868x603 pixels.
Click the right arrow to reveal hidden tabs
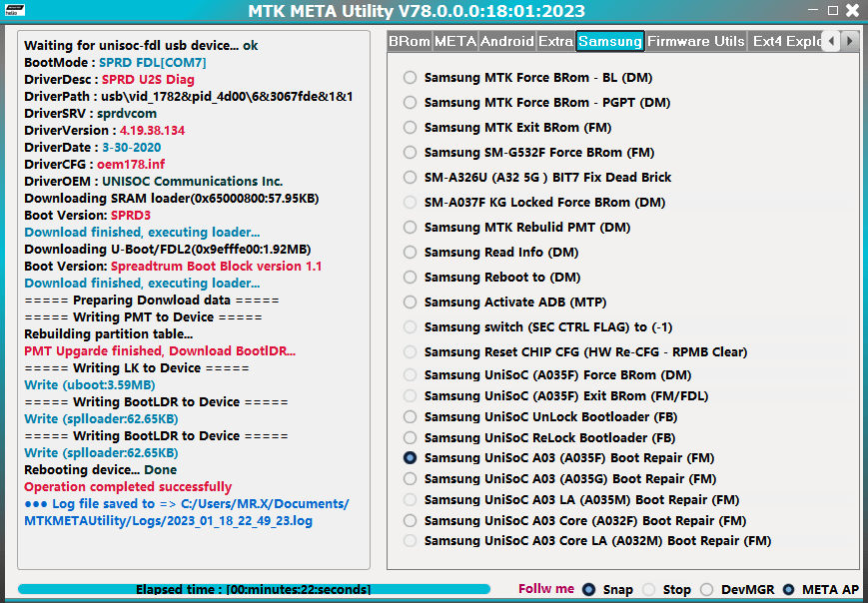[x=850, y=42]
